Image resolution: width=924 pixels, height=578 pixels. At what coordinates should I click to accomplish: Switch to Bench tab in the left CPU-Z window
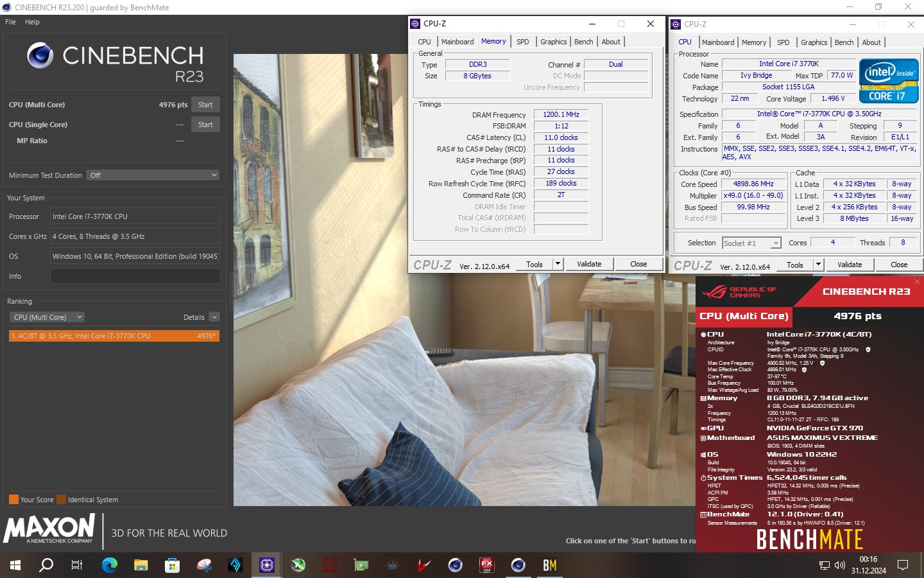tap(584, 42)
